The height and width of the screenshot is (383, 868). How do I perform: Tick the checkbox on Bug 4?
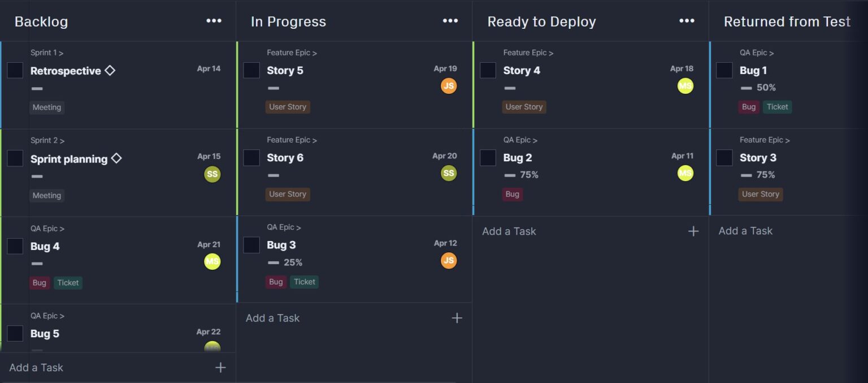tap(15, 246)
